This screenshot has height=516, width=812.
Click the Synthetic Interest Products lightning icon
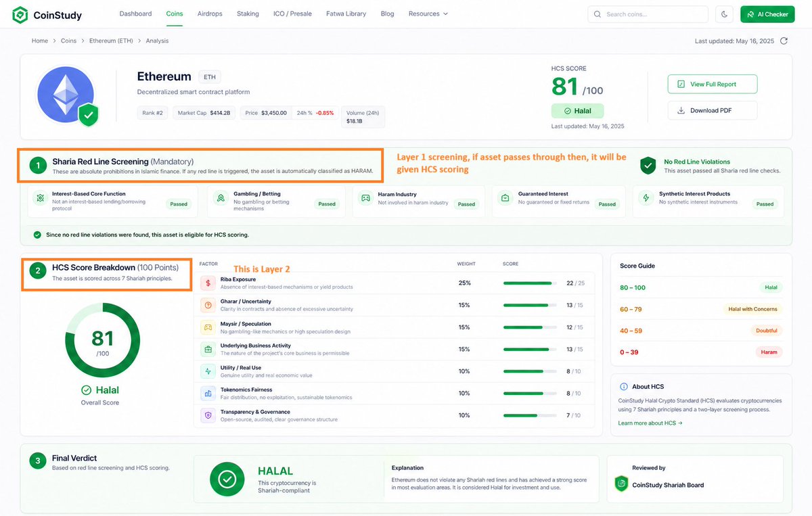pos(646,198)
